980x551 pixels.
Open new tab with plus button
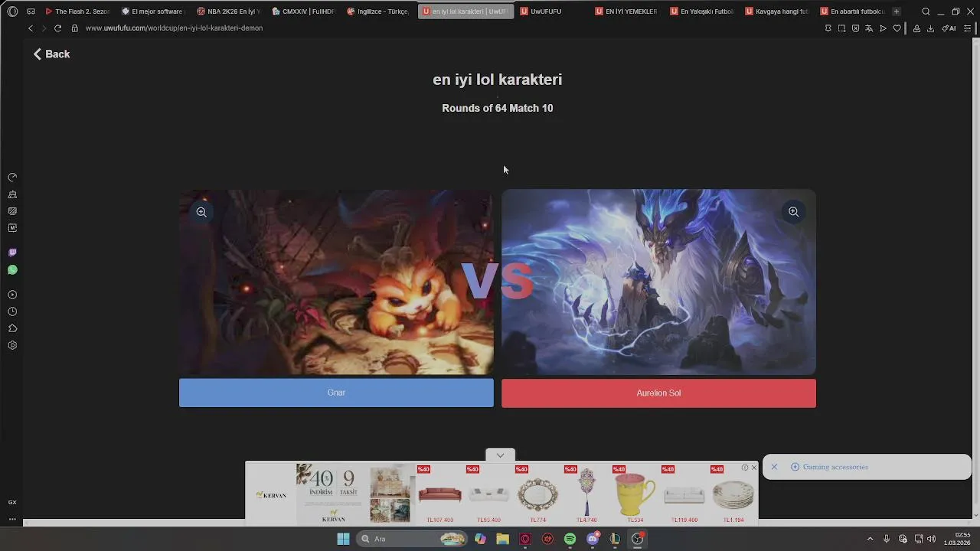[897, 11]
